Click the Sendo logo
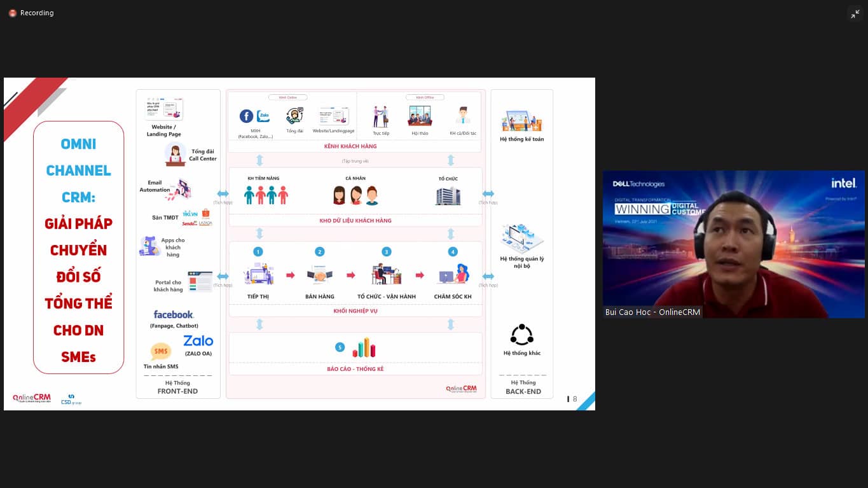Viewport: 868px width, 488px height. pos(189,223)
